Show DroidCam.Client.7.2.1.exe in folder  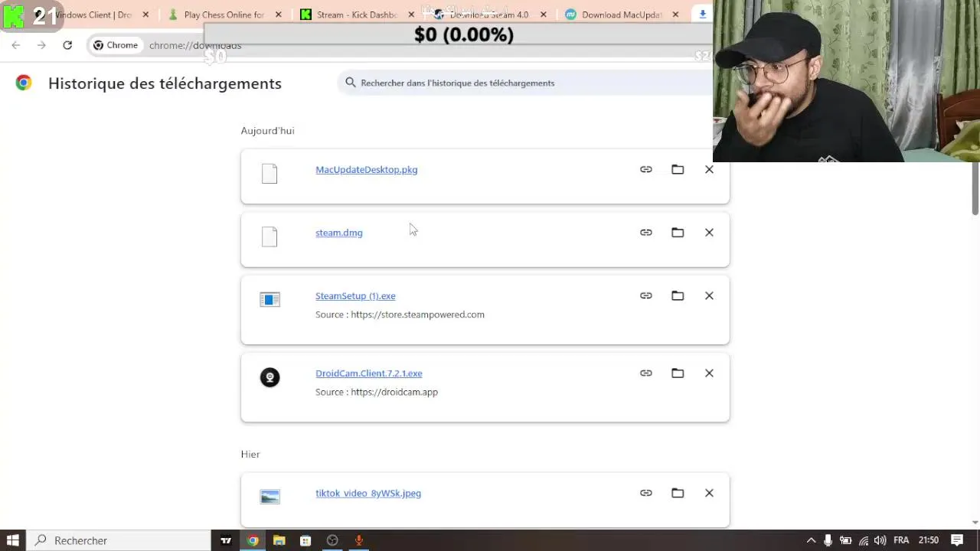click(x=678, y=373)
